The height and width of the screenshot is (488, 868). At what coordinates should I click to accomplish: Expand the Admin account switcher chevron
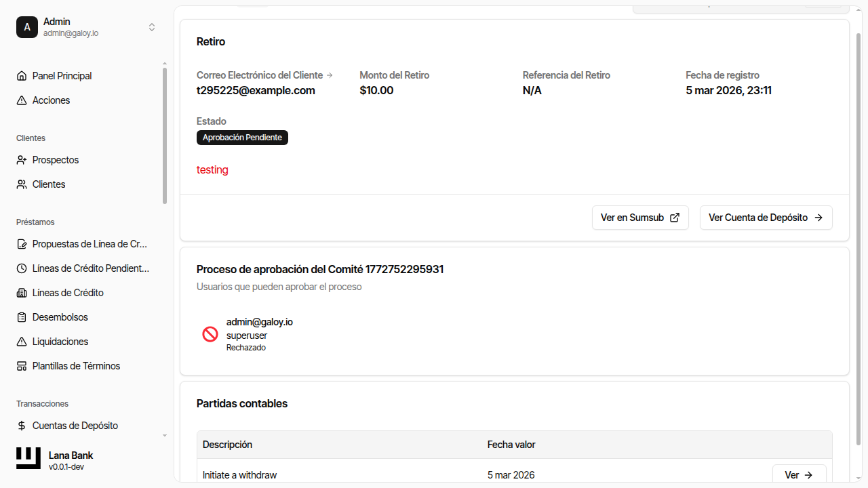152,27
